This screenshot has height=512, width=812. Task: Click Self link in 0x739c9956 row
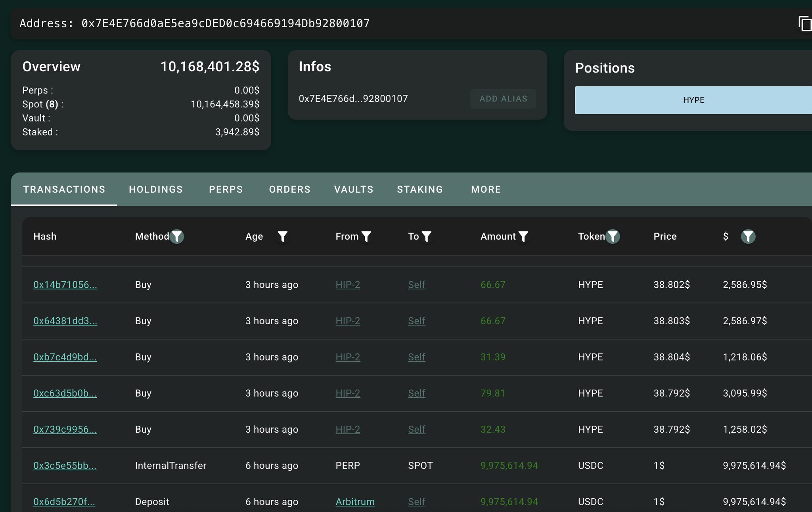pos(417,429)
